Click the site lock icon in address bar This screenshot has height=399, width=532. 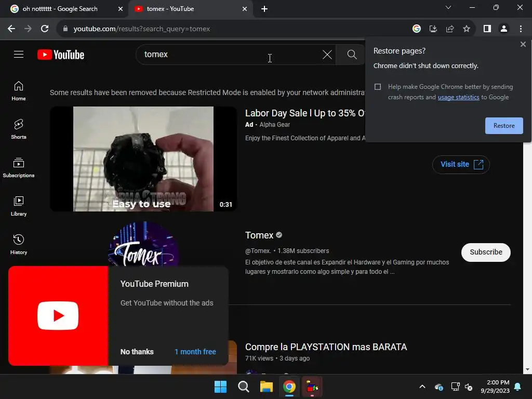point(65,29)
